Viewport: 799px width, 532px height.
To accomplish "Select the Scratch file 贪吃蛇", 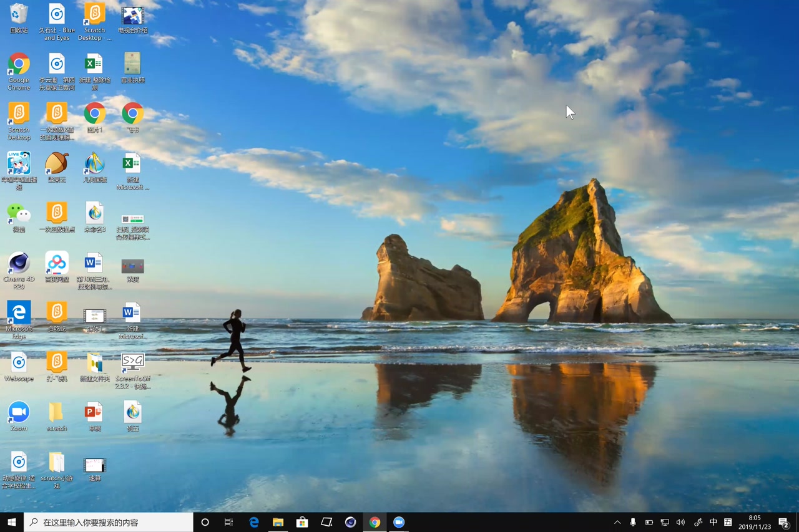I will point(57,317).
